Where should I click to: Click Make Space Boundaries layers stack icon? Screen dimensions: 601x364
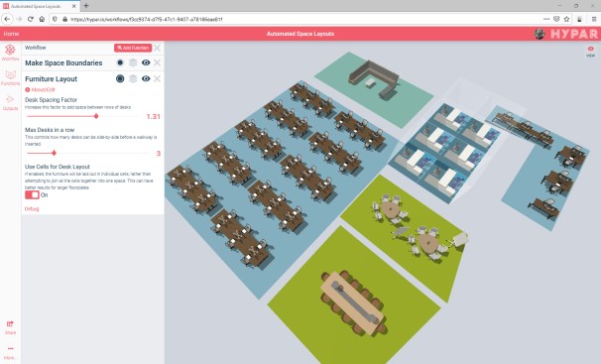pos(133,62)
